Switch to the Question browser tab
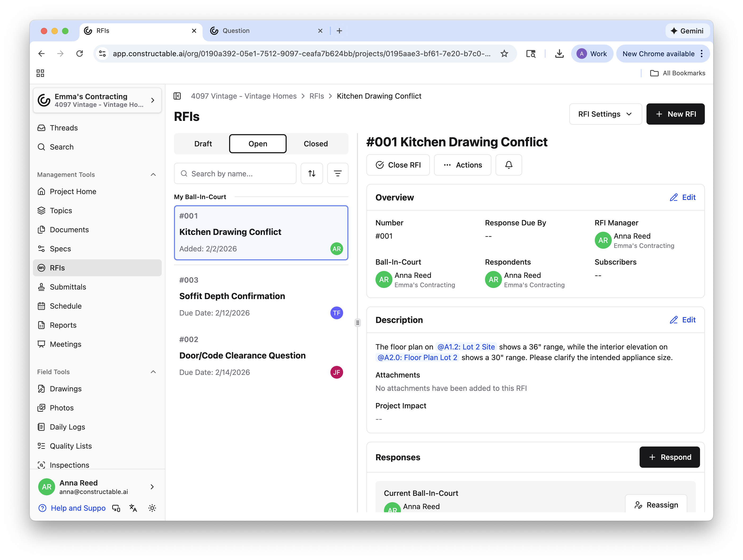This screenshot has height=560, width=743. (266, 31)
